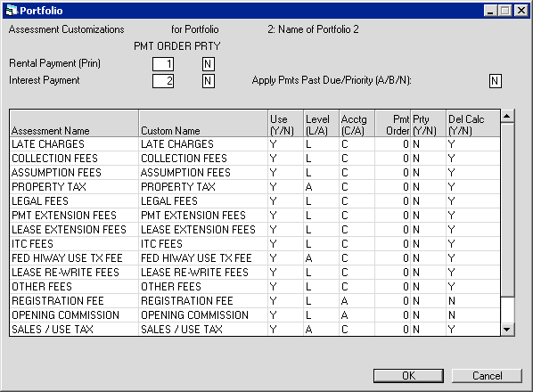Click the Custom Name column header
Viewport: 533px width, 392px height.
click(x=203, y=124)
